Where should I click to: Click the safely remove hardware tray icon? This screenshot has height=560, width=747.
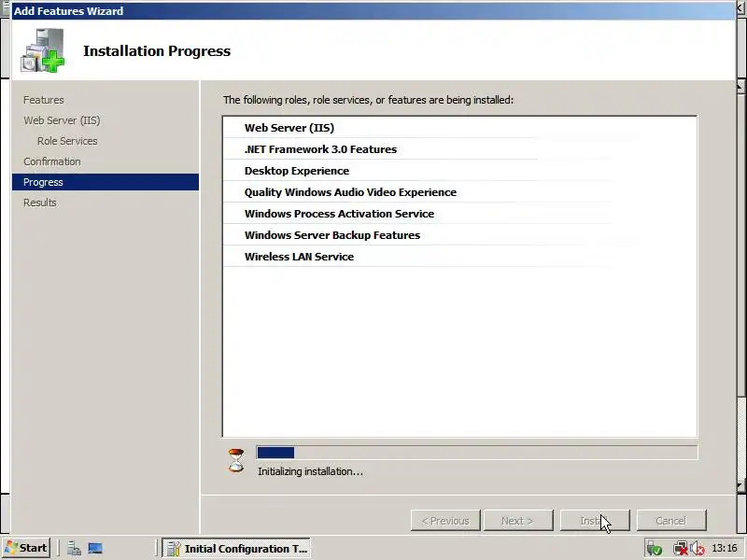(655, 549)
